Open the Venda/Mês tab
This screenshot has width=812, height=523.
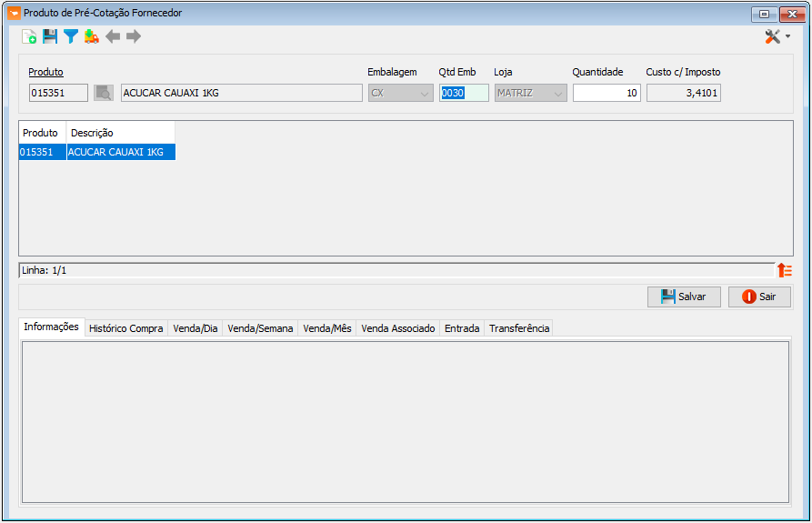(326, 328)
